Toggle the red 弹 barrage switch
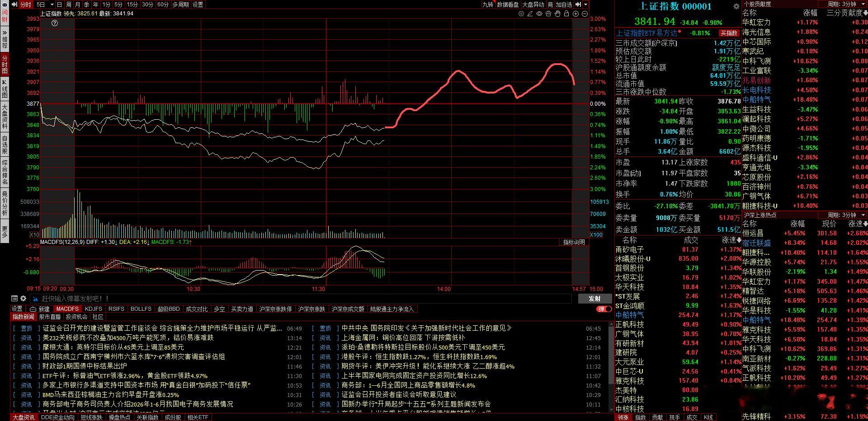 [x=604, y=309]
